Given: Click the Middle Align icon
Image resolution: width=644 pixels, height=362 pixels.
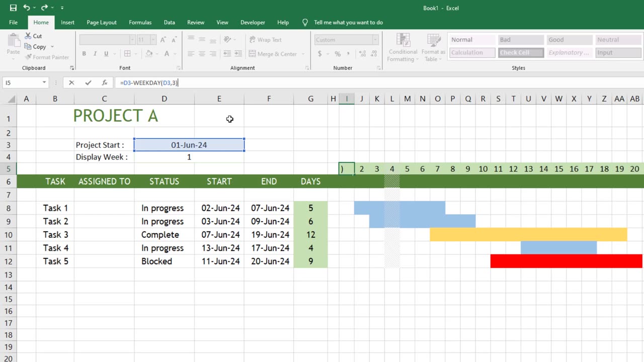Looking at the screenshot, I should [x=202, y=40].
